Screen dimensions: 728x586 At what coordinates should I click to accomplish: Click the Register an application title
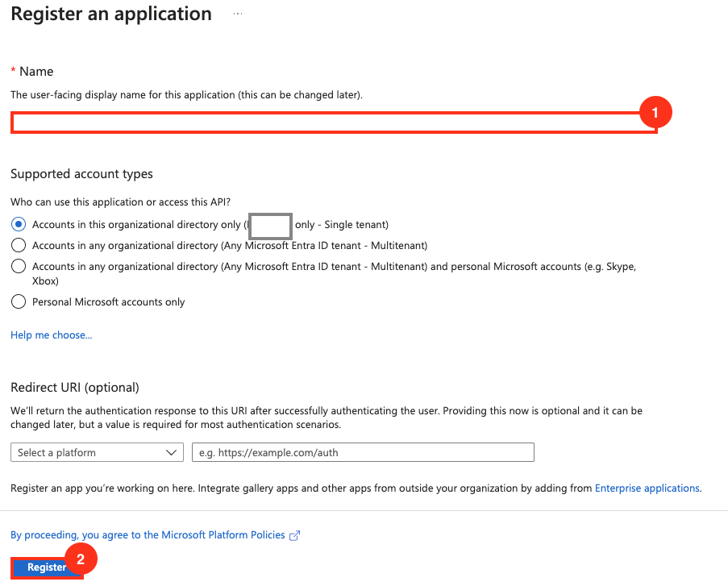[111, 14]
